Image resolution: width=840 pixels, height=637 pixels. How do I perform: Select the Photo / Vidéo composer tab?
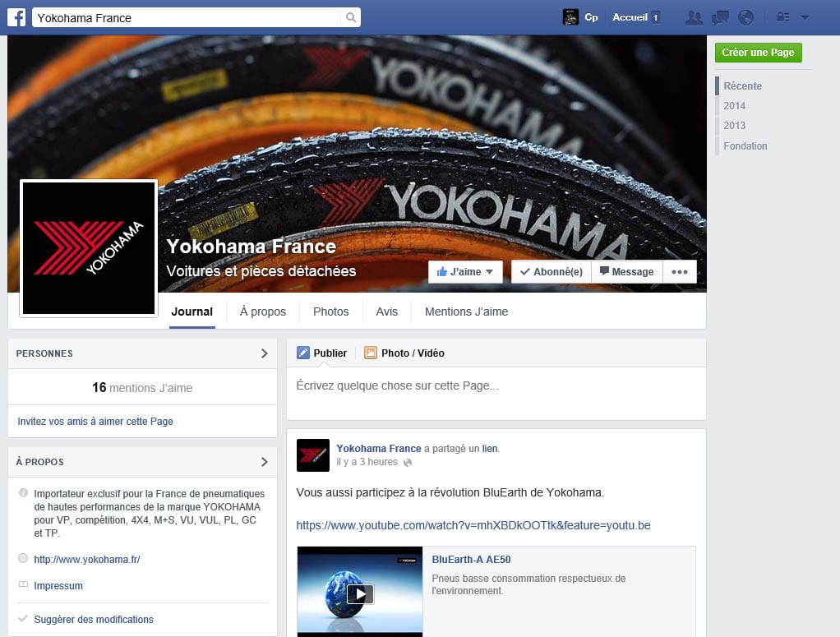(x=404, y=353)
